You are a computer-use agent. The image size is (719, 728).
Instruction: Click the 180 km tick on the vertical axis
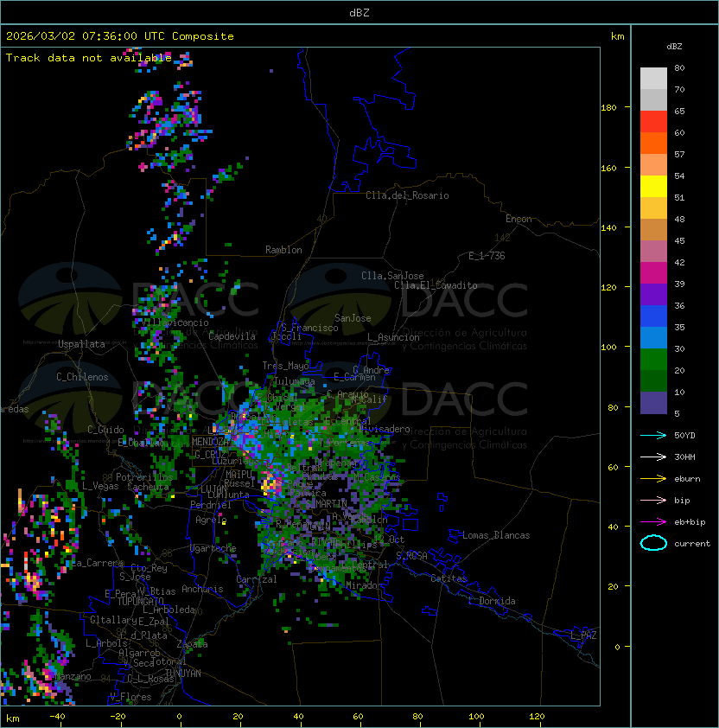tap(608, 107)
